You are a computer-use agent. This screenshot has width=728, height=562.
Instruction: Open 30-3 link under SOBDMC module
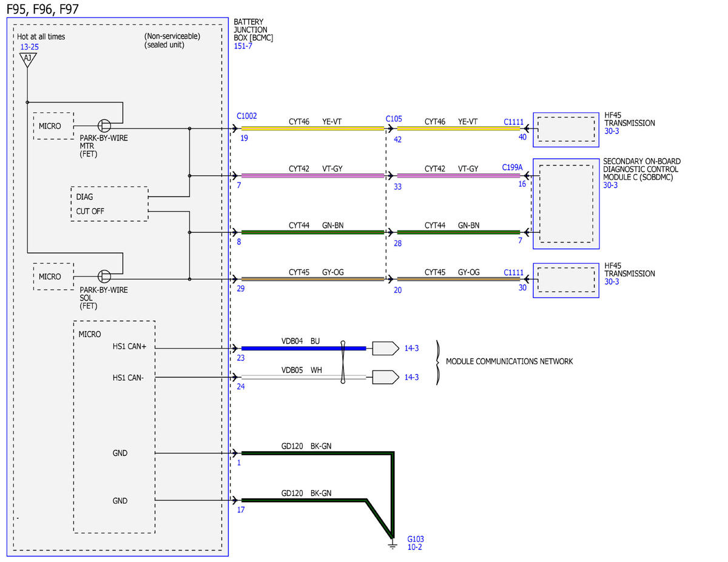610,185
